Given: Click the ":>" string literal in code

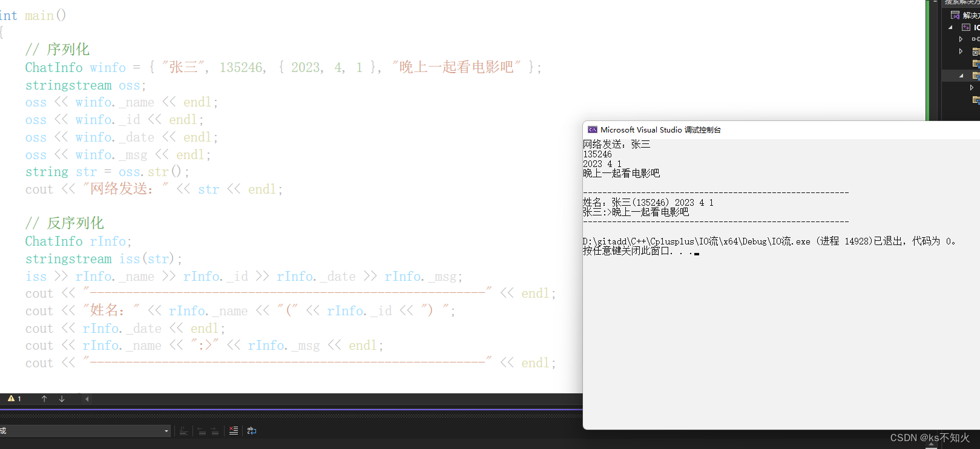Looking at the screenshot, I should tap(205, 346).
